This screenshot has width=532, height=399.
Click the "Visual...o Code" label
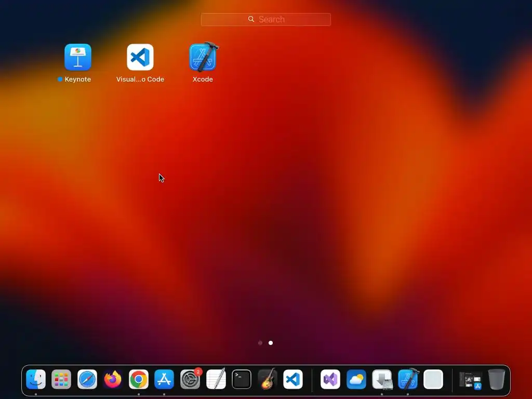[140, 79]
